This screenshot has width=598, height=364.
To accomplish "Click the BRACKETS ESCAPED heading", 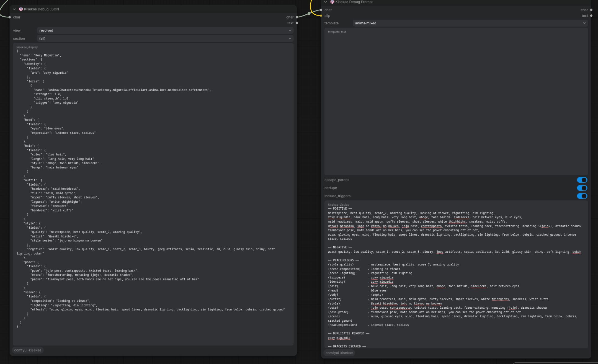I will [347, 347].
